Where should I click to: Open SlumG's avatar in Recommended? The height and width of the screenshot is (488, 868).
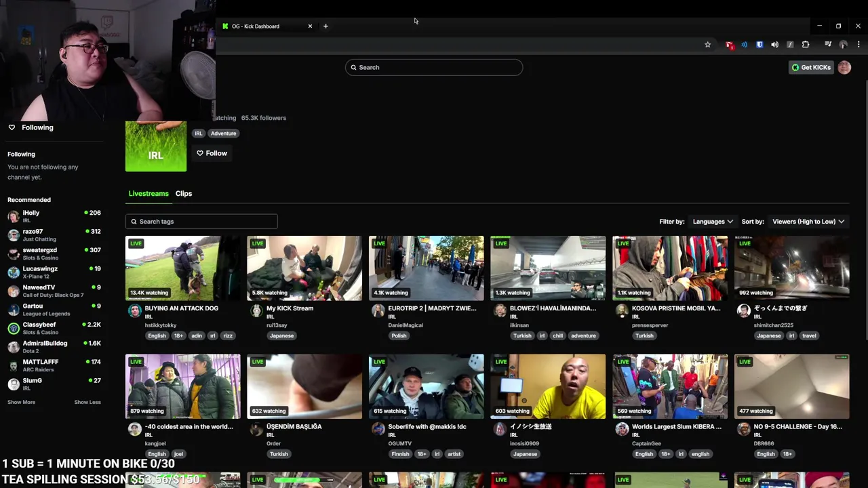tap(14, 384)
